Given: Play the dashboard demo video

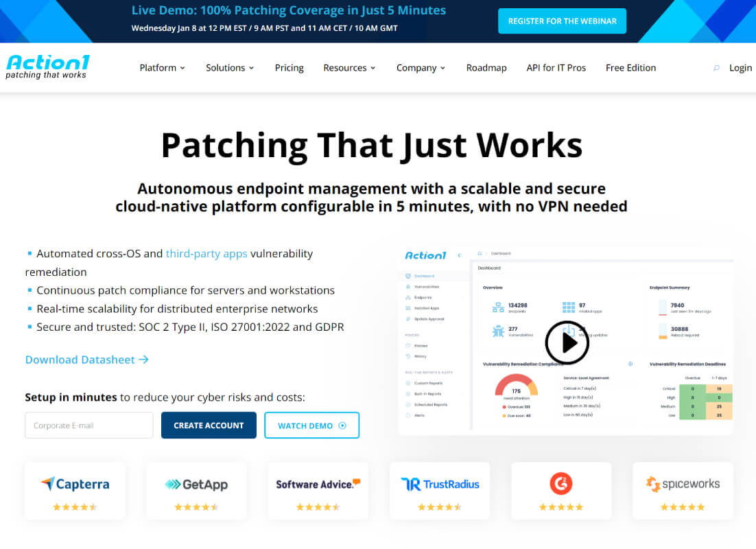Looking at the screenshot, I should (x=567, y=342).
